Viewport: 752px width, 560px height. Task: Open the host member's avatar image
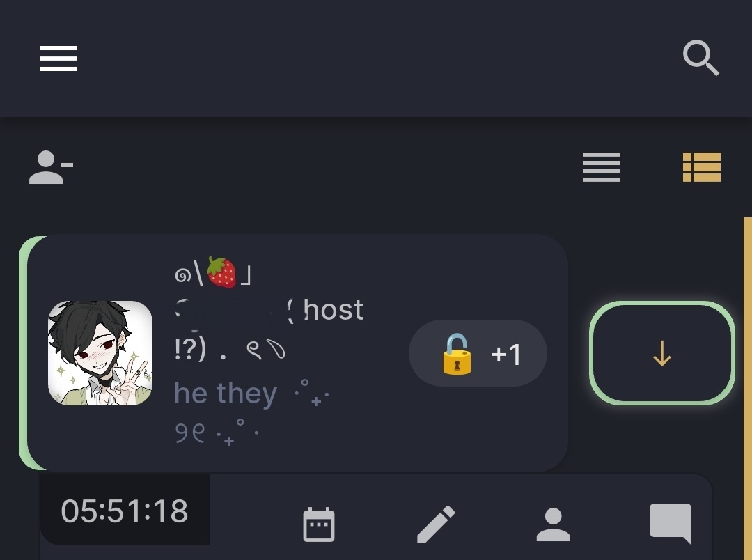click(x=100, y=352)
